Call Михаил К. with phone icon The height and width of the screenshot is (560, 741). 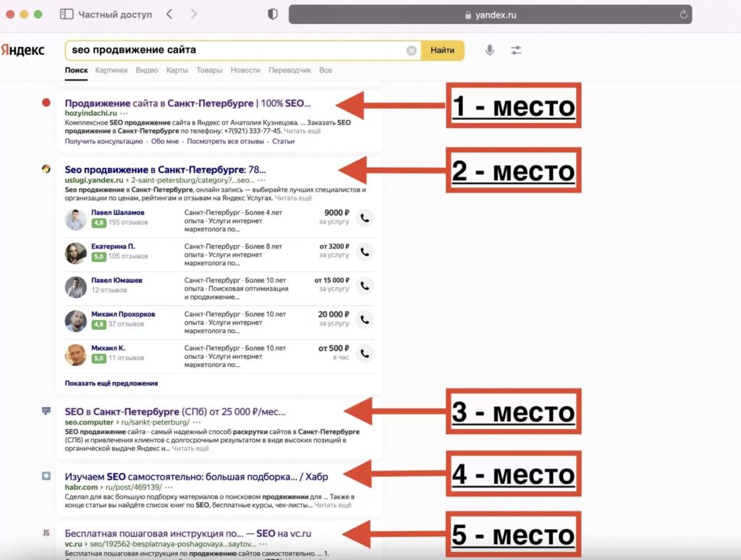pyautogui.click(x=365, y=354)
